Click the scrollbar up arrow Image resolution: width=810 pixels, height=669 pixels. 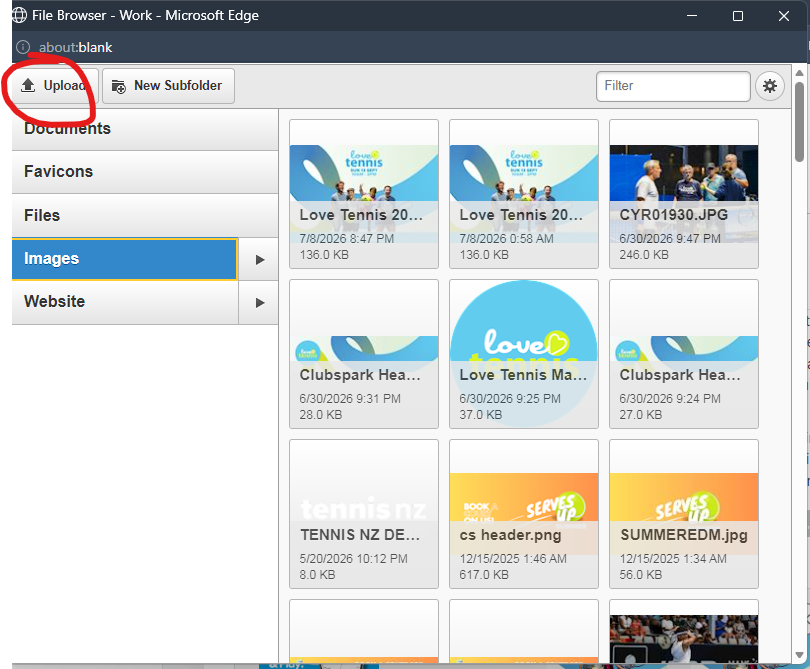799,73
